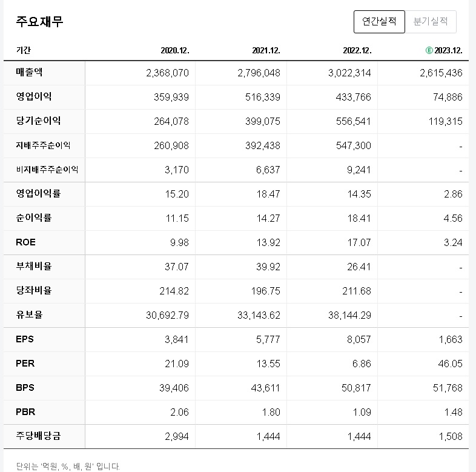Click the 당기순이익 row label
The width and height of the screenshot is (476, 472).
38,121
